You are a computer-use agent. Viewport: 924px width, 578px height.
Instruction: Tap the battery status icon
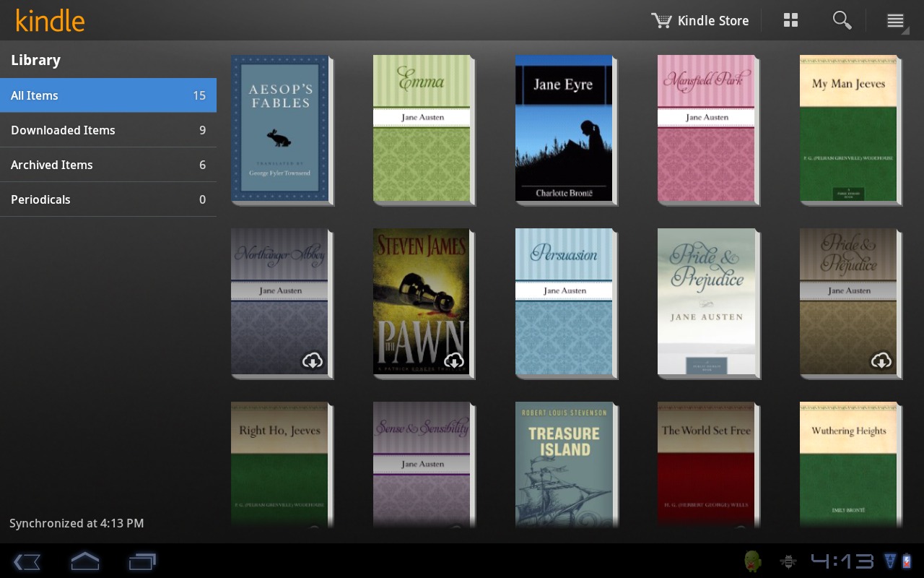pyautogui.click(x=907, y=561)
